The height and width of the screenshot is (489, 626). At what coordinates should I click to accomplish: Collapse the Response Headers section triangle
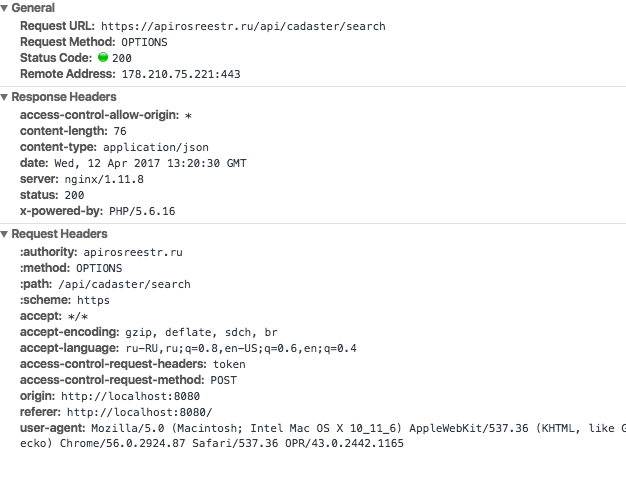click(5, 97)
